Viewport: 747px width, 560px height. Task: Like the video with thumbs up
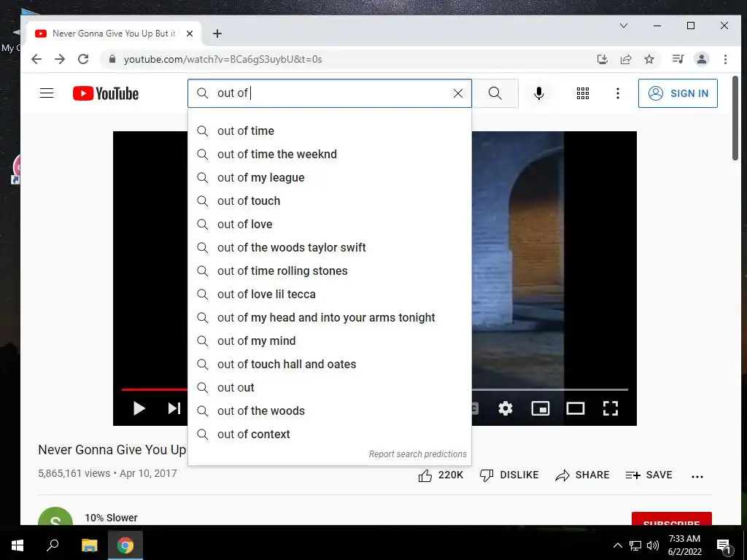[441, 475]
